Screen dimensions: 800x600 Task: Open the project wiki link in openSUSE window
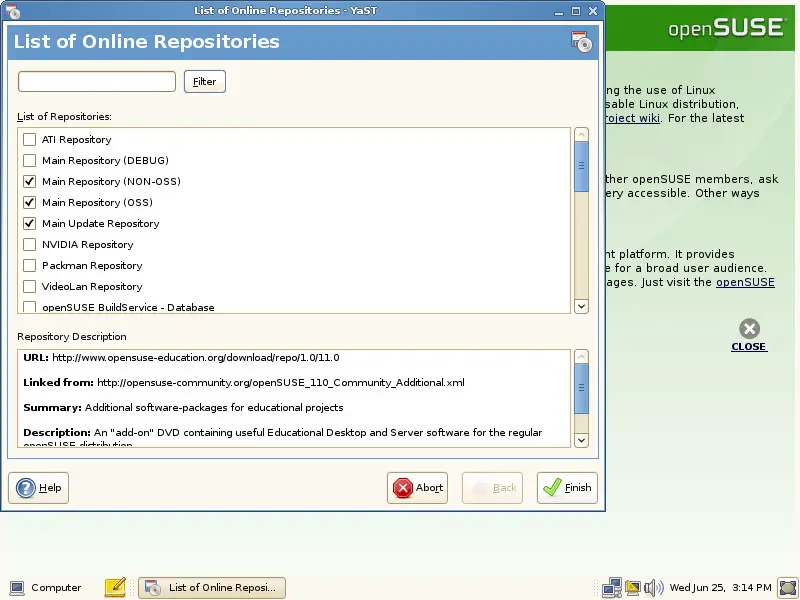[633, 118]
